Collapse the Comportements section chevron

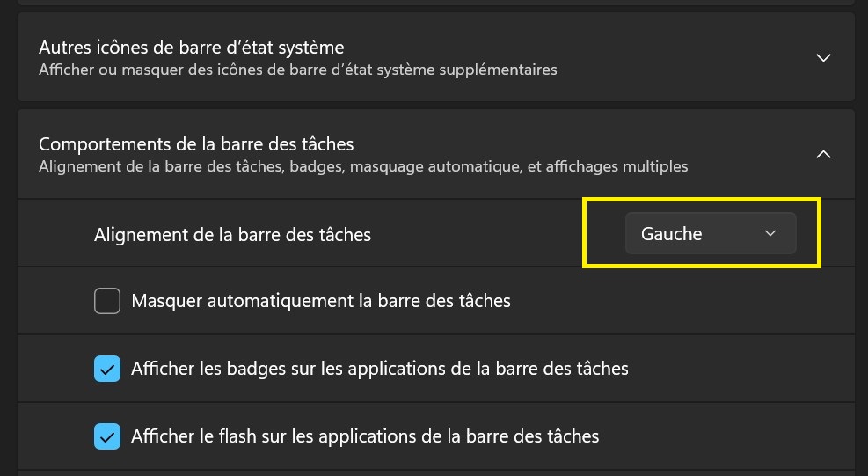pyautogui.click(x=823, y=155)
